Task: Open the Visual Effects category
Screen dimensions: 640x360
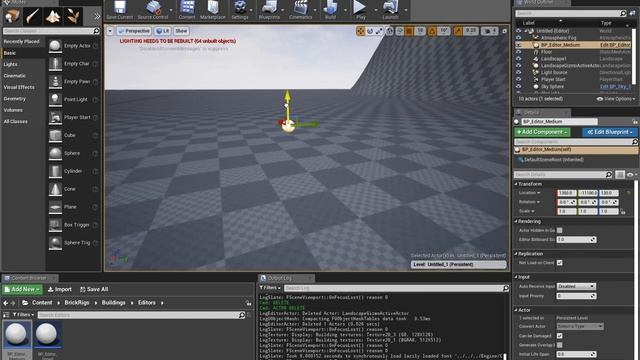Action: (19, 87)
